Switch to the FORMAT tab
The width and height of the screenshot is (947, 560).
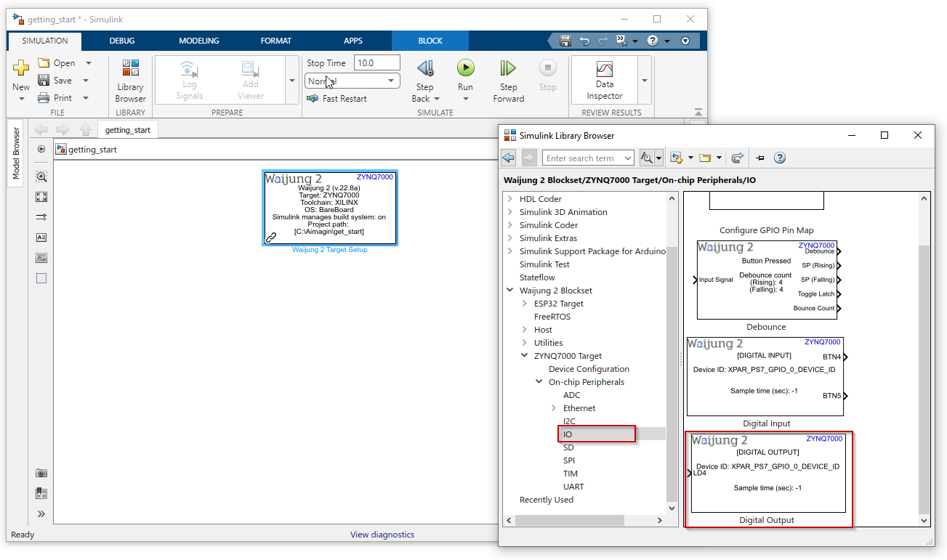(276, 41)
